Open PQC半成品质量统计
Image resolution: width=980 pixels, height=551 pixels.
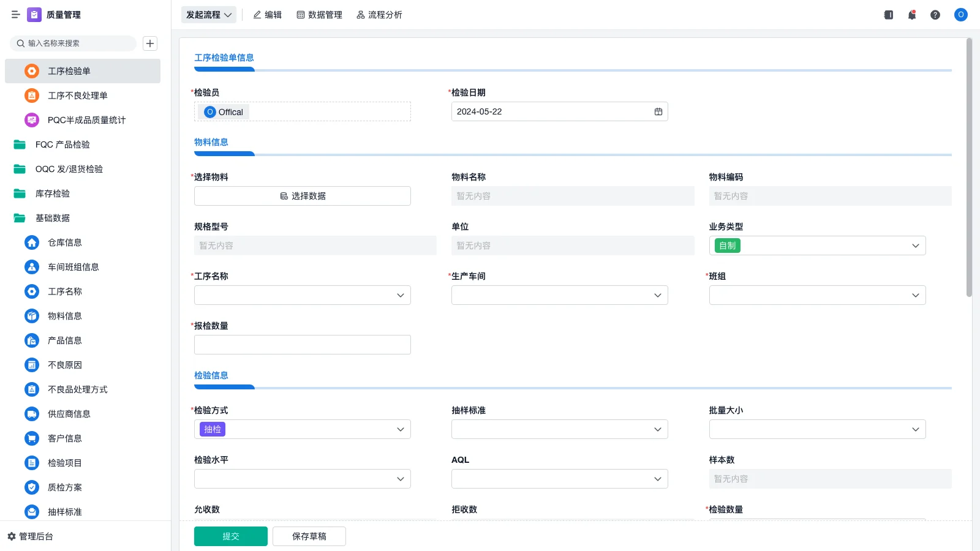point(86,120)
